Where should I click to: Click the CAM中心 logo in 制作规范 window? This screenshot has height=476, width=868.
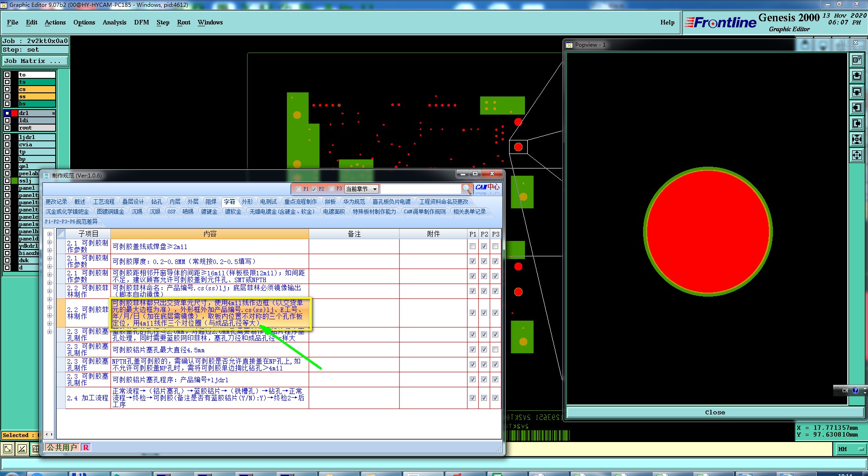click(487, 188)
